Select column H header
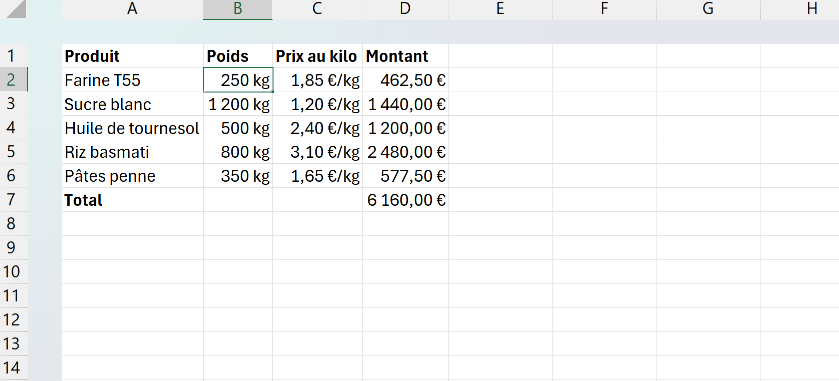This screenshot has height=381, width=839. 799,9
